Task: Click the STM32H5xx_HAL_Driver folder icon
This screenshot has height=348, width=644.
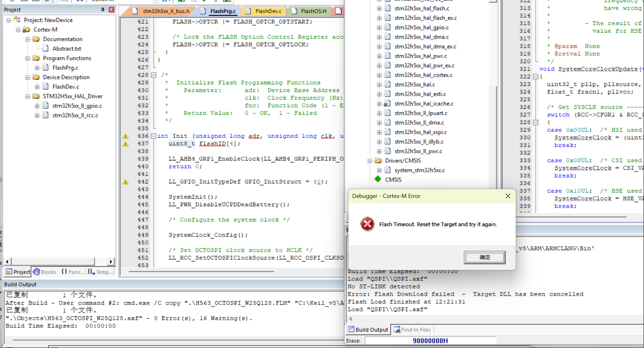Action: [x=36, y=96]
